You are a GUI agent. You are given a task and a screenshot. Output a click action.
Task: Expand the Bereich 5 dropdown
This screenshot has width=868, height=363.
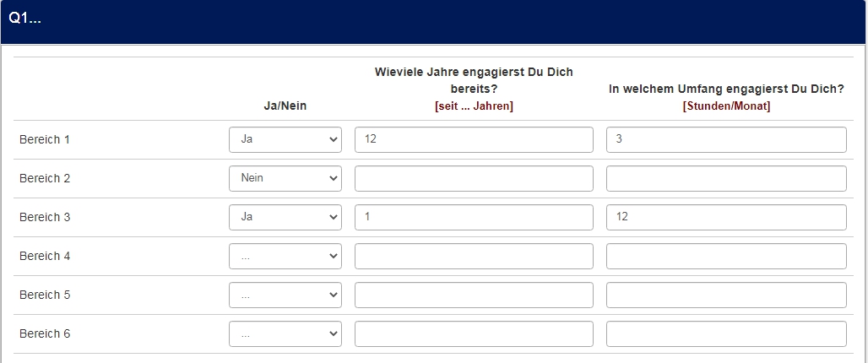tap(285, 295)
